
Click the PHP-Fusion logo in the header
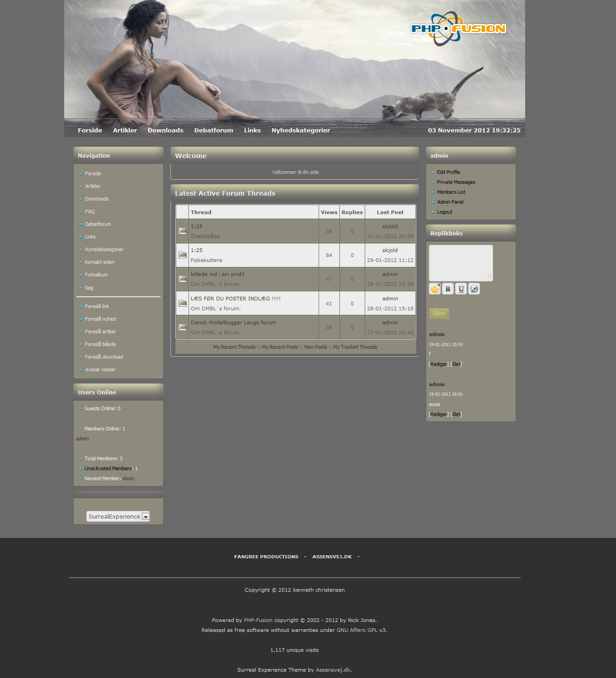click(x=458, y=28)
